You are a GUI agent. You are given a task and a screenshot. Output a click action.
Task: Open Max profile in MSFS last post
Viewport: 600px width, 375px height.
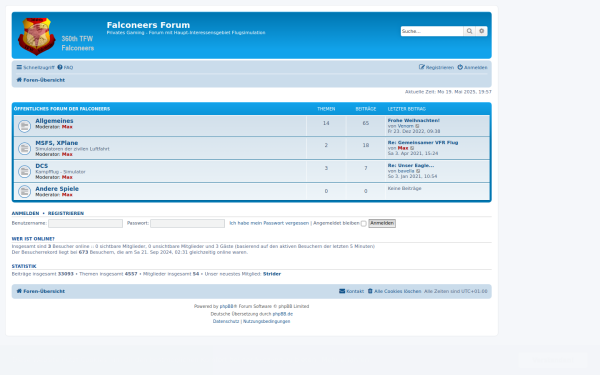[403, 148]
